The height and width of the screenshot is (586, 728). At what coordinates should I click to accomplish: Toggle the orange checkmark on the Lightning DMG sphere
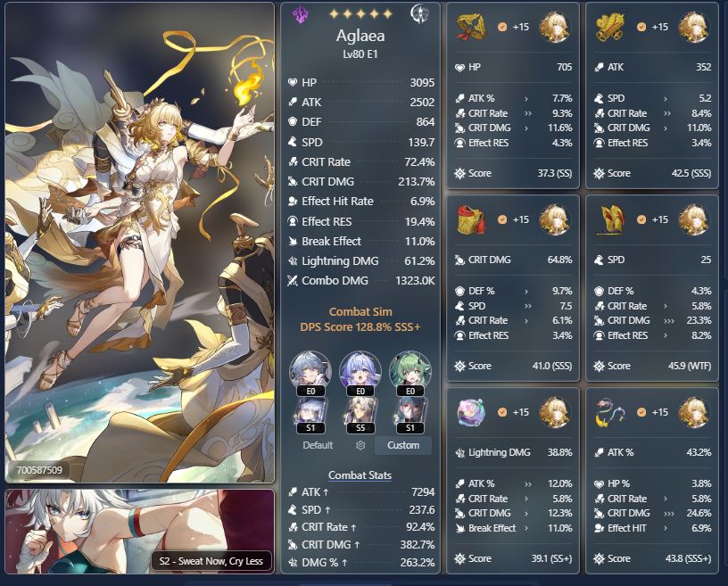click(x=502, y=412)
